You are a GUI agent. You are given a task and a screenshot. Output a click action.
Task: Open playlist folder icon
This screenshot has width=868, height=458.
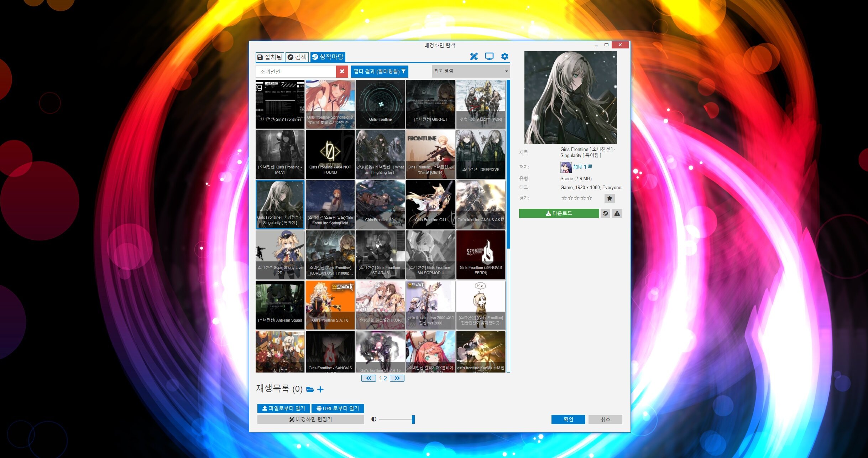click(310, 389)
